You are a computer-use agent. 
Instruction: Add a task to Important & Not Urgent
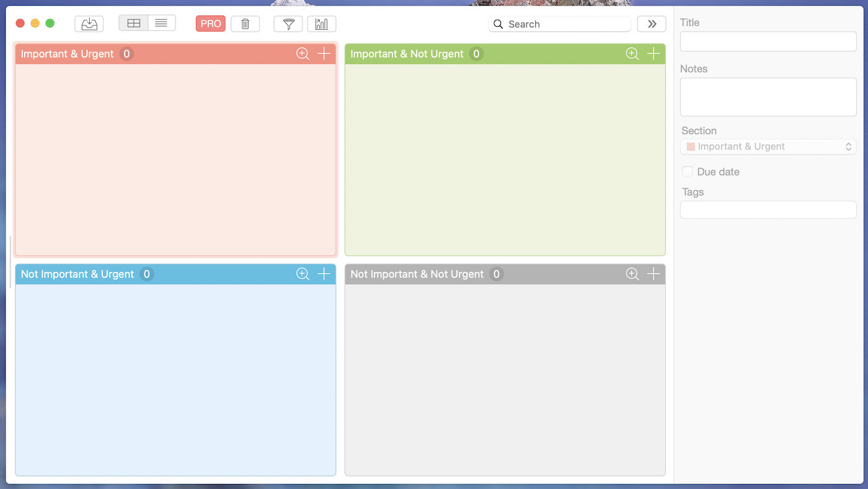point(653,53)
